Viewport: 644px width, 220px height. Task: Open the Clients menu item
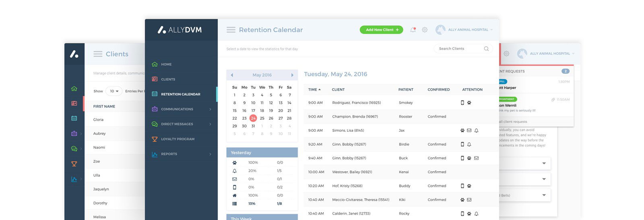[168, 79]
